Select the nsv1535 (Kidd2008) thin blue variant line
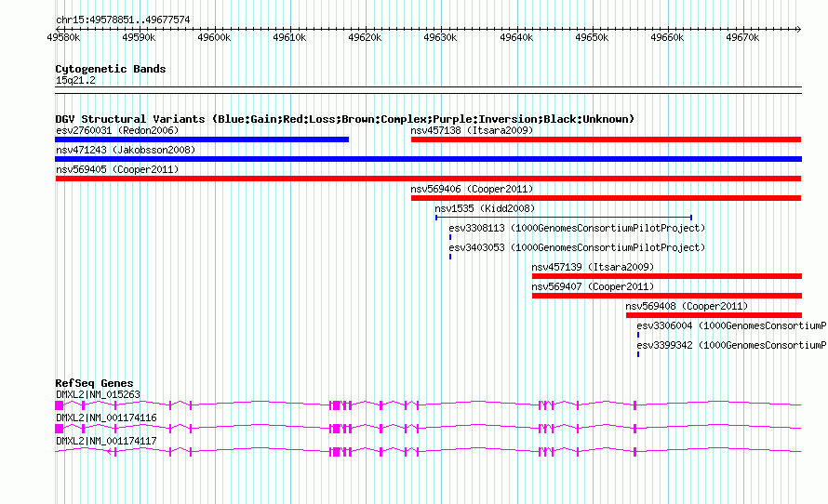 pos(564,218)
